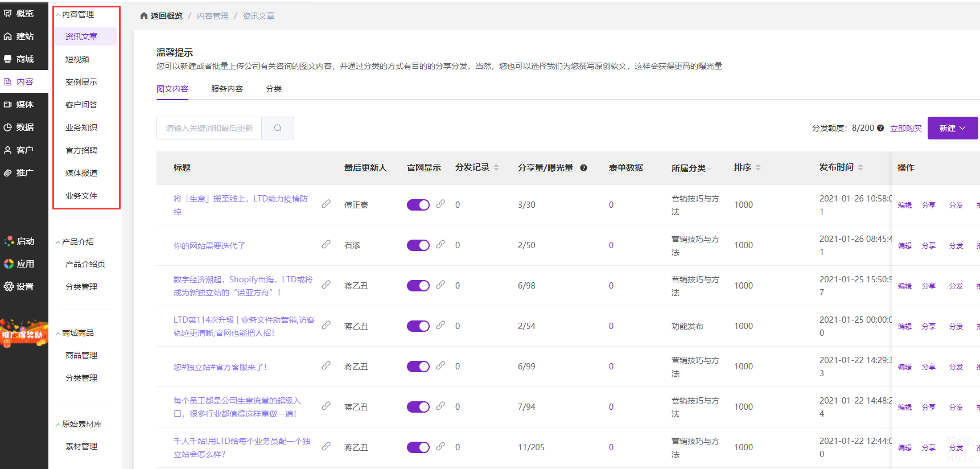The image size is (980, 469).
Task: Click link icon beside 你的网站需要迭代了 title
Action: (326, 244)
